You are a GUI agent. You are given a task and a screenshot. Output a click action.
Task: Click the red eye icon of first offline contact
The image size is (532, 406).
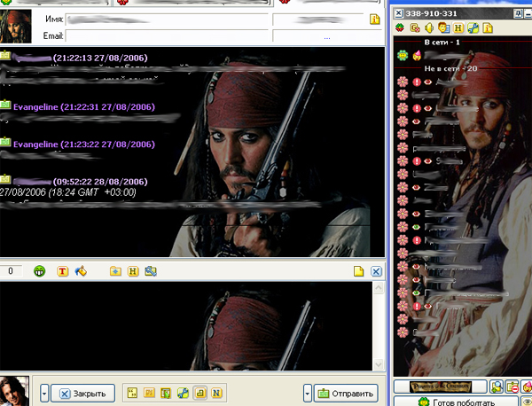pos(428,82)
